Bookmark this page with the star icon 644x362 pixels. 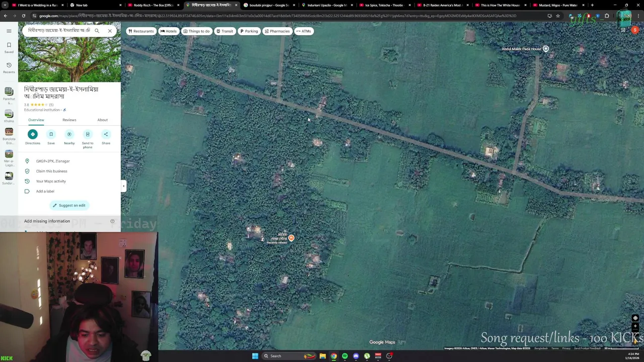click(558, 16)
